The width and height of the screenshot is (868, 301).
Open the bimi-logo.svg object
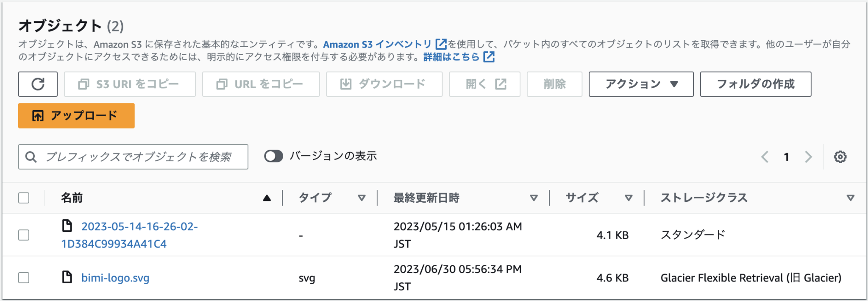click(115, 278)
